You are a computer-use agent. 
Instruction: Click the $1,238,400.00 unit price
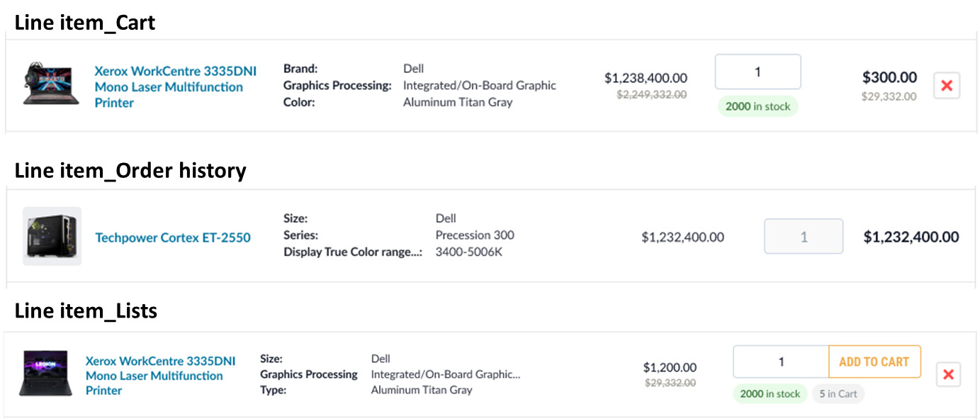[x=646, y=78]
